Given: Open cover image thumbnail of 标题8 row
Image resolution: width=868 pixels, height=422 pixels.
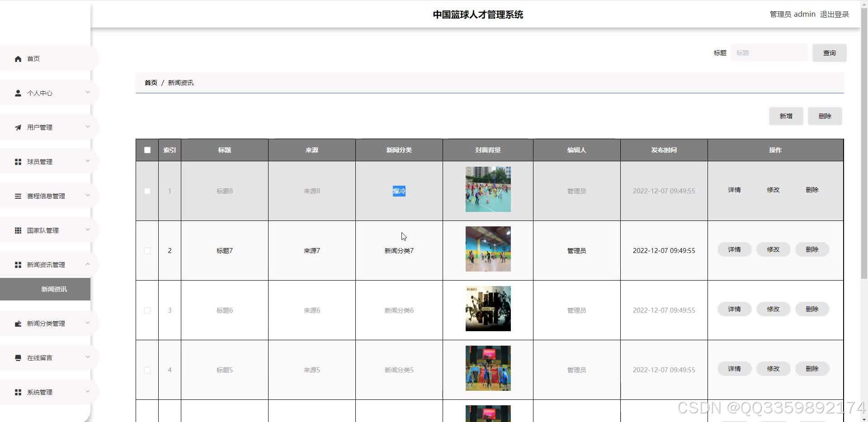Looking at the screenshot, I should [488, 189].
